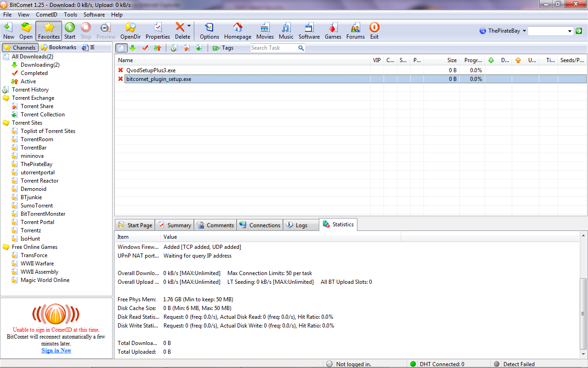588x368 pixels.
Task: Click the torrent share filter icon
Action: (x=187, y=48)
